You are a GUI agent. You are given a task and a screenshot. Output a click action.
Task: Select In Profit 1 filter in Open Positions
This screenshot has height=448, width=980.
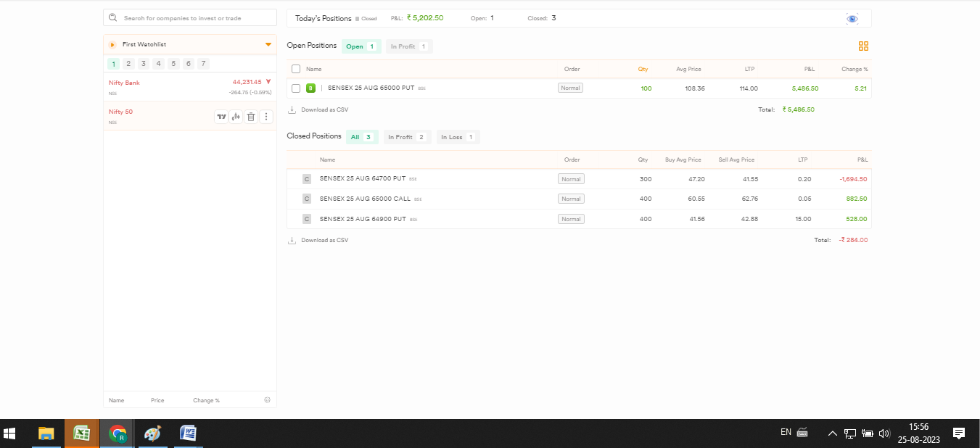point(409,46)
